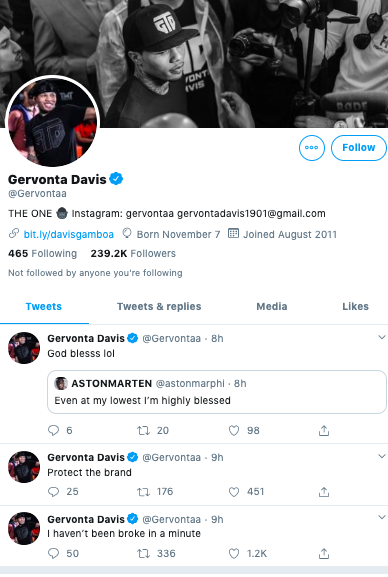Switch to the Tweets & replies tab
The image size is (388, 577).
(x=159, y=307)
